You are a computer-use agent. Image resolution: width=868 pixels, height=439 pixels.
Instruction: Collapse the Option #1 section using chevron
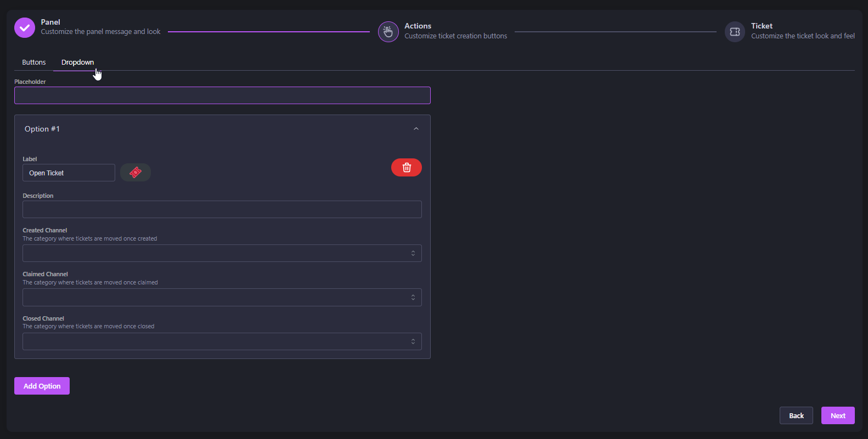[x=416, y=129]
